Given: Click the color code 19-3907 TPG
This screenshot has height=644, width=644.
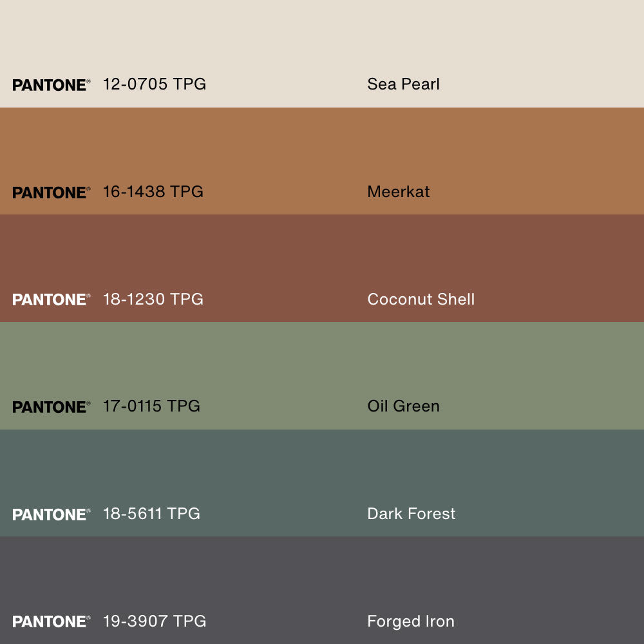Looking at the screenshot, I should 155,621.
